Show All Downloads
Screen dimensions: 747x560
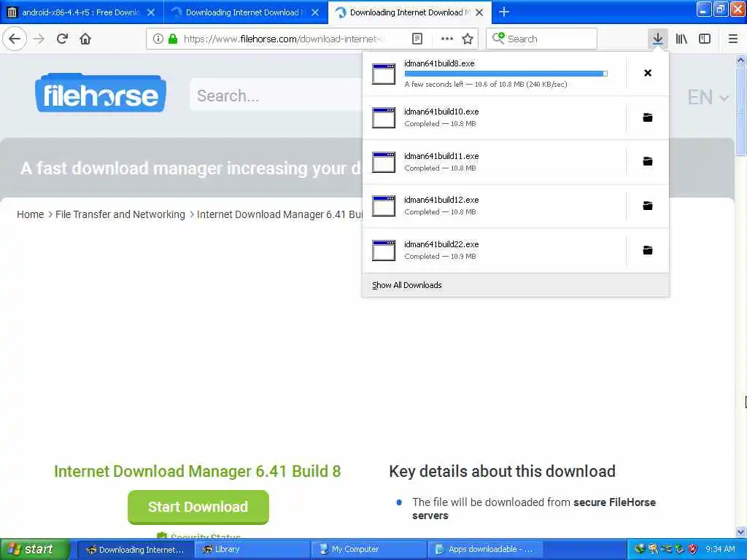point(407,285)
